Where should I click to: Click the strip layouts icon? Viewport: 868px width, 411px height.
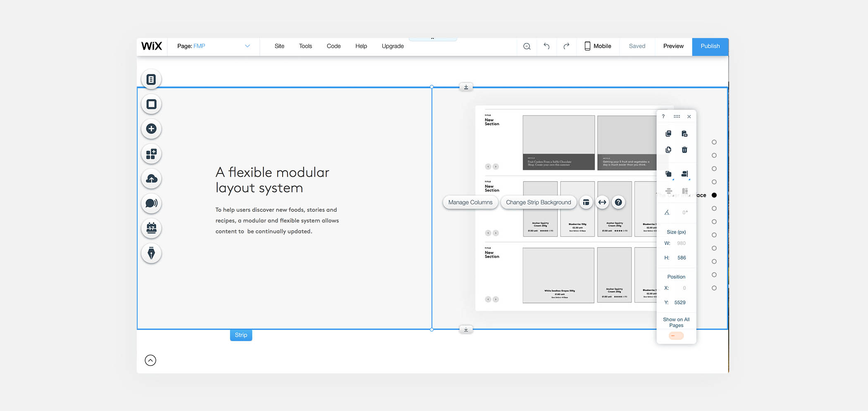coord(586,202)
